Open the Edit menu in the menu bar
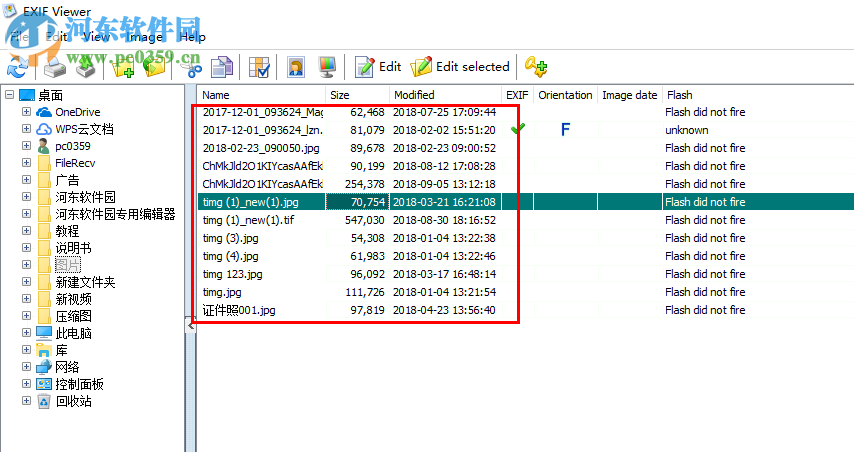 56,36
